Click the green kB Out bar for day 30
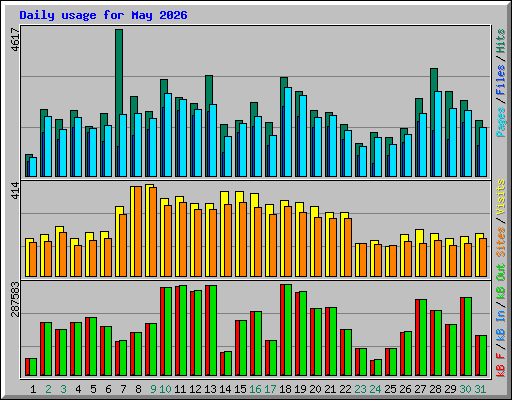Viewport: 512px width, 400px height. 468,337
